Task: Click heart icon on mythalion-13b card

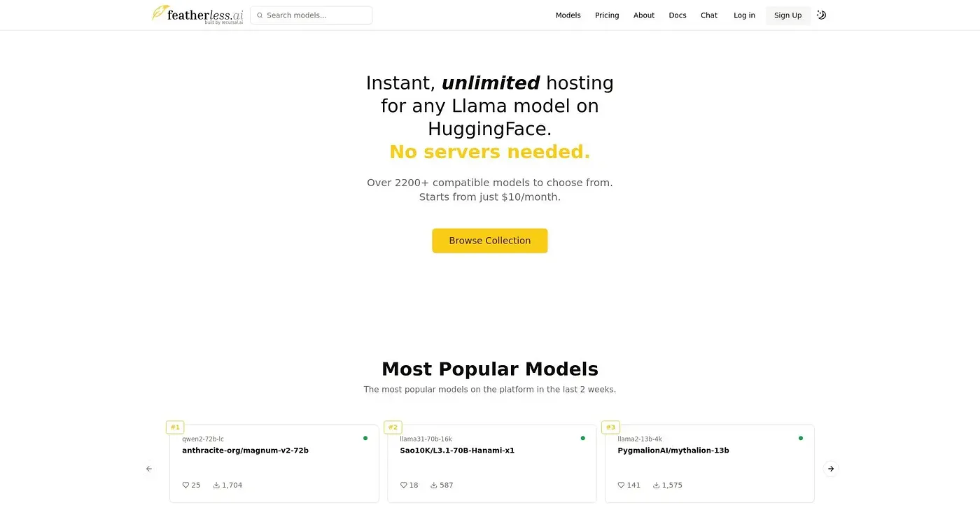Action: click(x=621, y=485)
